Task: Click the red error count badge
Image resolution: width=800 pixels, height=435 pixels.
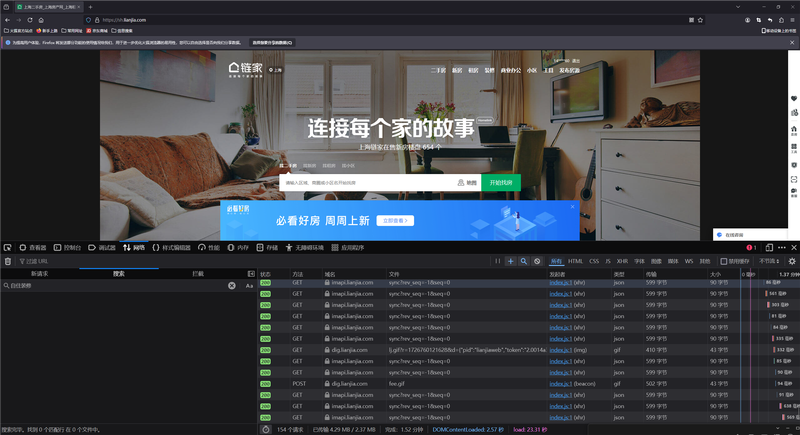Action: coord(751,247)
